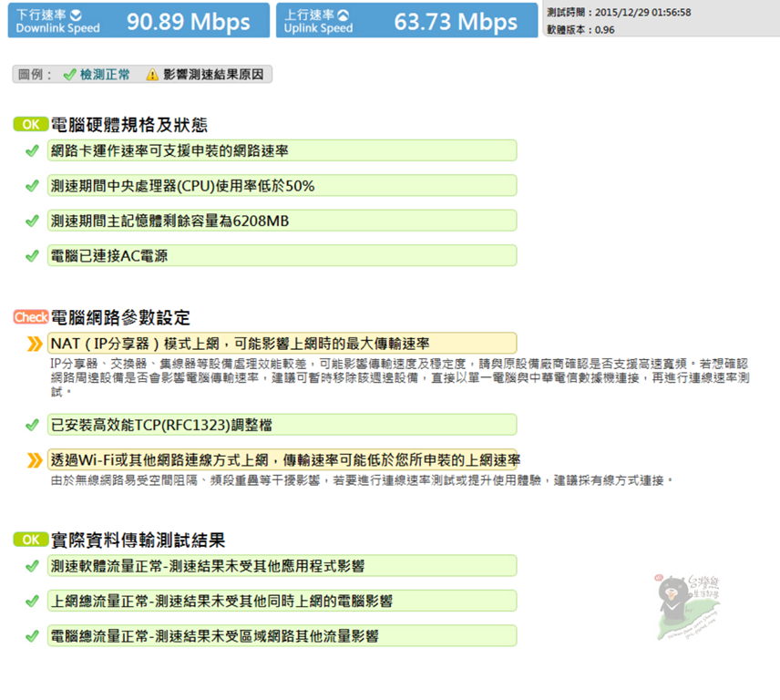Click the orange chevron beside the NAT warning
Viewport: 780px width, 700px height.
pyautogui.click(x=35, y=344)
